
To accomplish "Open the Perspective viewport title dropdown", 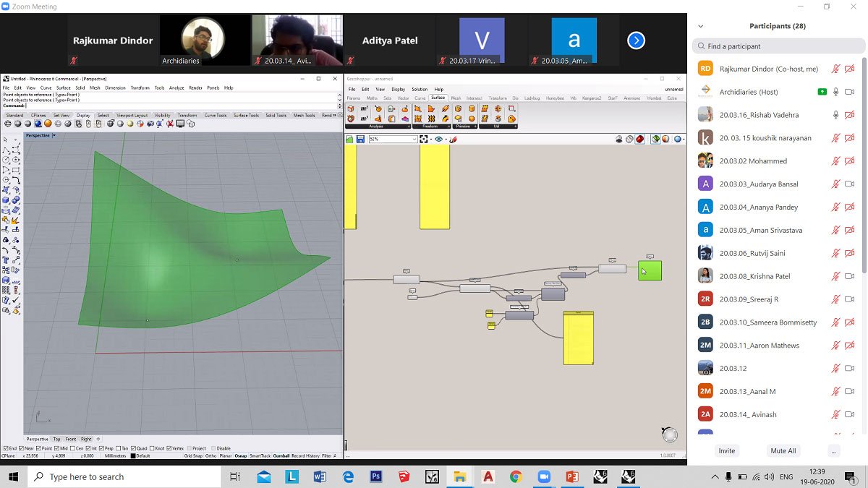I will [x=53, y=135].
